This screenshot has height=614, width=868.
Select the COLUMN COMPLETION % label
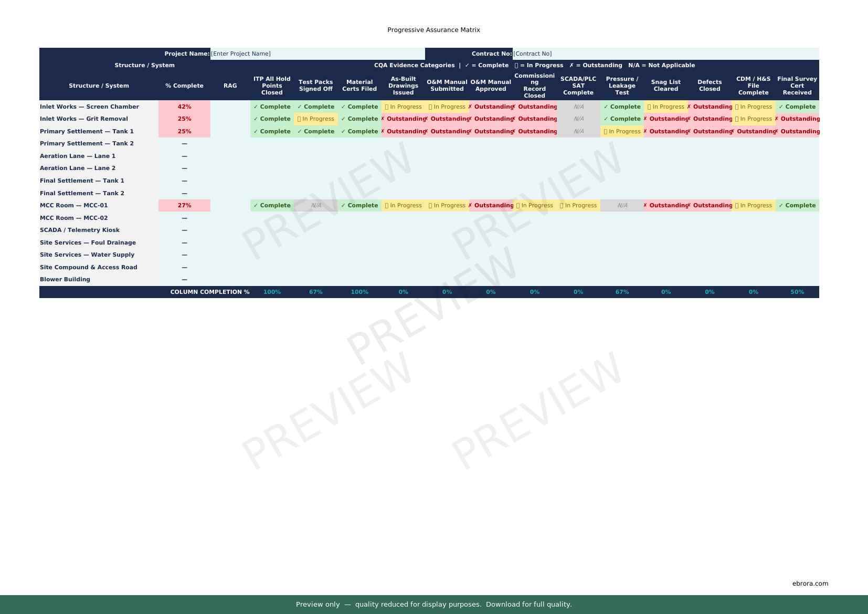click(210, 292)
